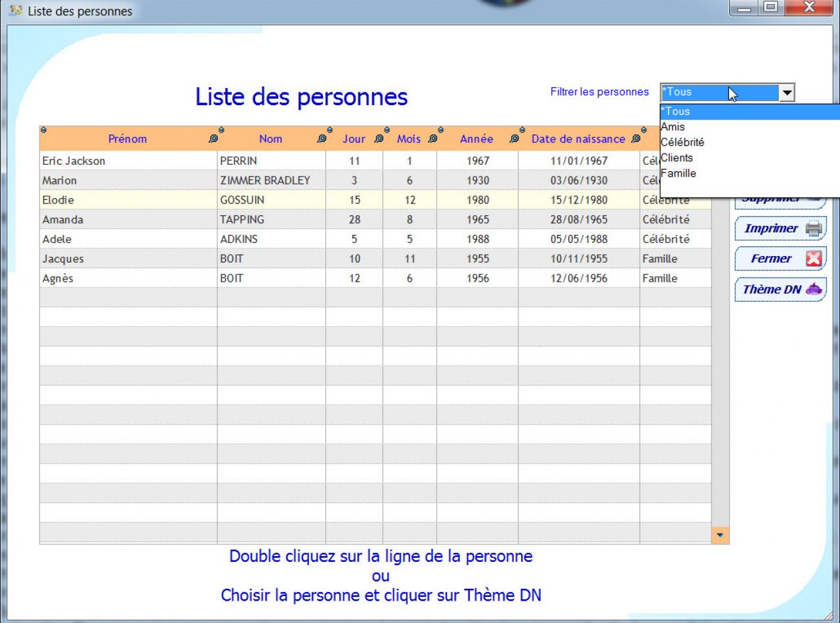Click the printer icon on the Imprimer button

click(812, 228)
